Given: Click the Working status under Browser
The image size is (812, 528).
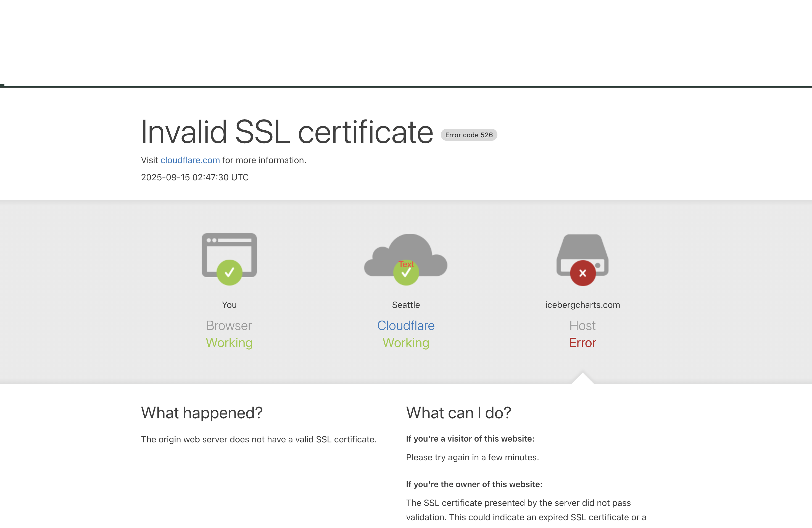Looking at the screenshot, I should click(x=229, y=343).
